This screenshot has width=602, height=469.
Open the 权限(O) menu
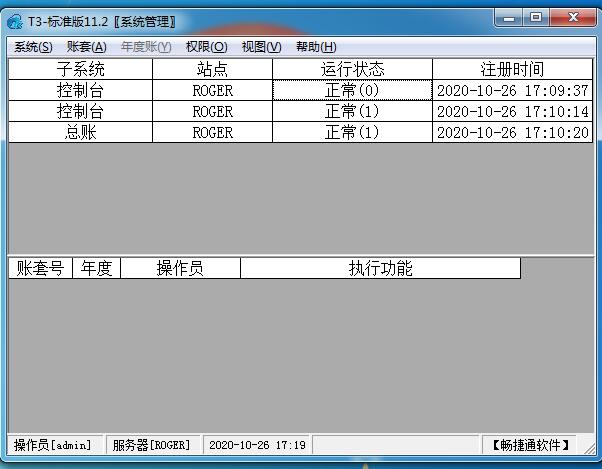[x=207, y=47]
